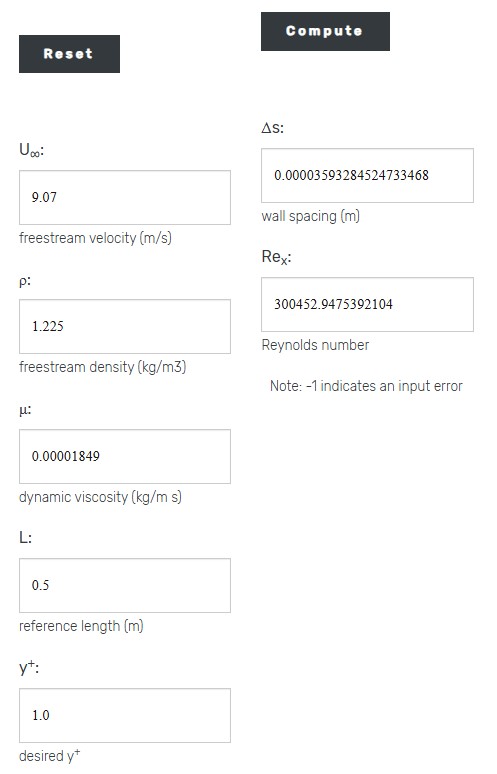Screen dimensions: 497x774
Task: Select the freestream density field with 1.225
Action: click(x=125, y=326)
